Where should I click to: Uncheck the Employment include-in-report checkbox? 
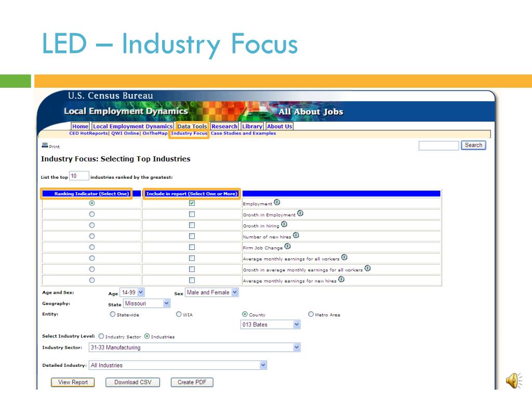[192, 203]
